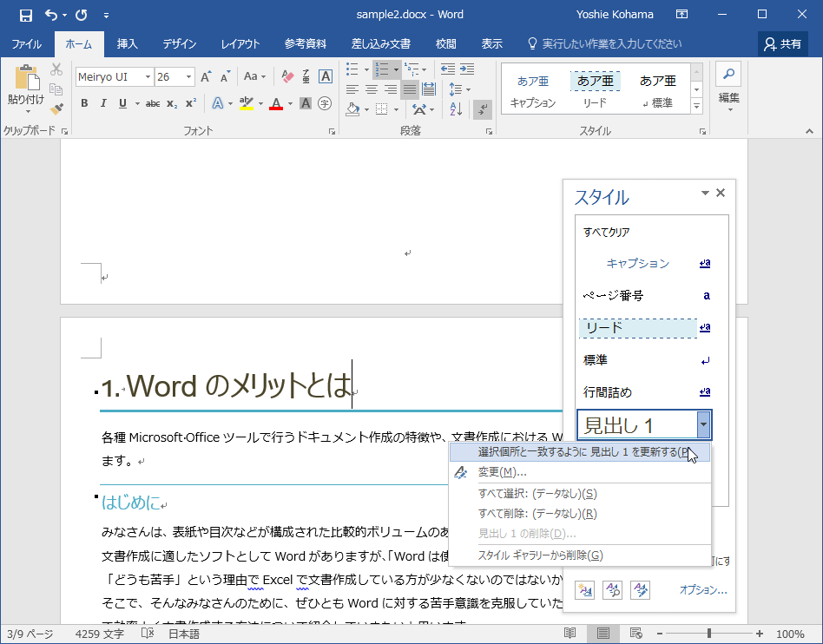Click the Manage Styles icon

coord(640,590)
